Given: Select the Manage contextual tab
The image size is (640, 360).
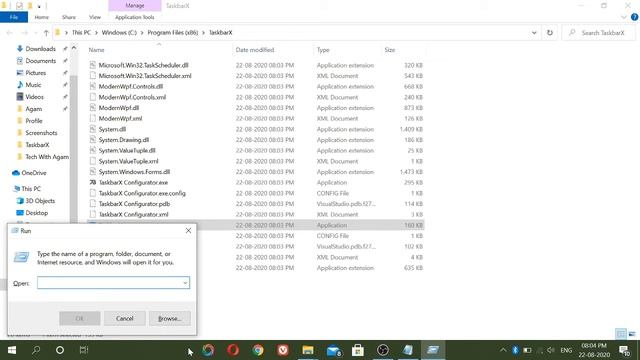Looking at the screenshot, I should pyautogui.click(x=135, y=6).
